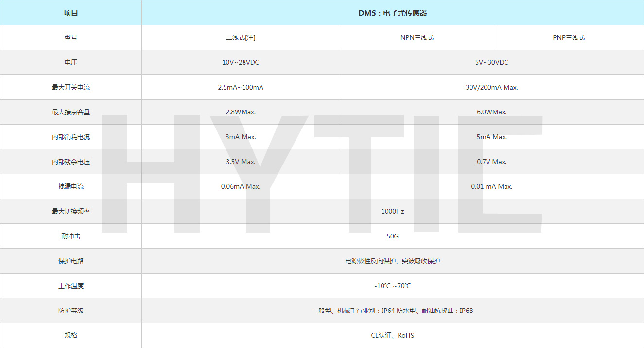This screenshot has height=348, width=644.
Task: Click the 二线式[注] cell
Action: [241, 37]
